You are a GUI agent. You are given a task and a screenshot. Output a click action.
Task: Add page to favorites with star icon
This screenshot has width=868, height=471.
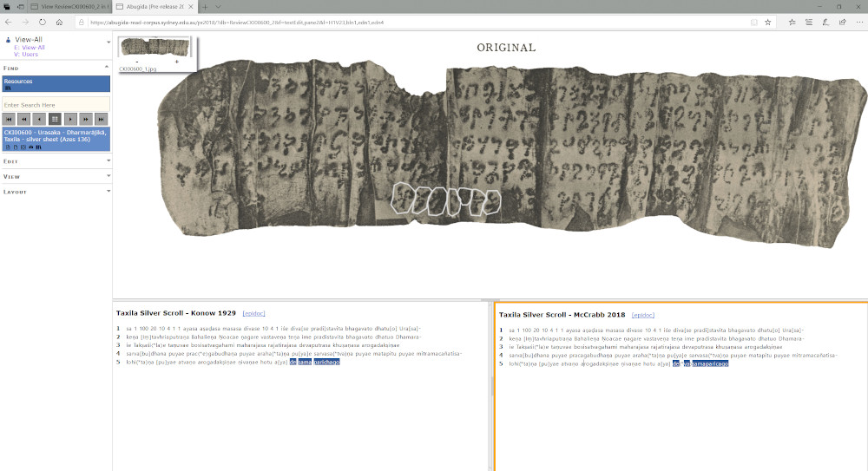768,22
